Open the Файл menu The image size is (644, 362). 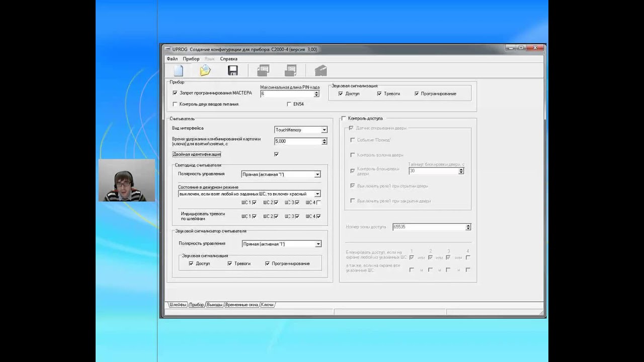pyautogui.click(x=172, y=59)
